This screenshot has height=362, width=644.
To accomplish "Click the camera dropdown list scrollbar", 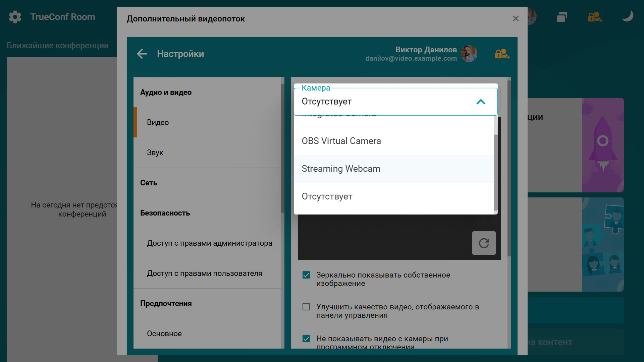I will (x=496, y=173).
